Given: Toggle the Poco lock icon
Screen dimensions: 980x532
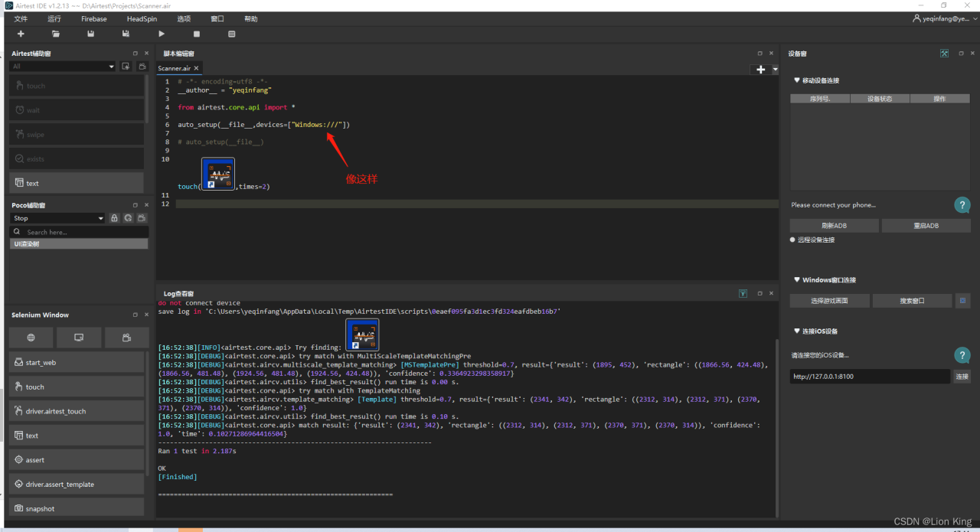Looking at the screenshot, I should click(115, 218).
